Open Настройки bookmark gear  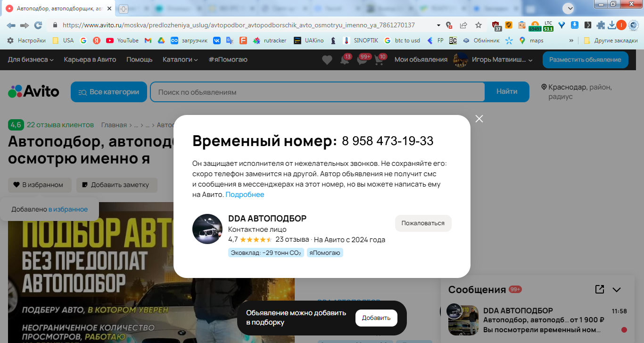[x=26, y=41]
